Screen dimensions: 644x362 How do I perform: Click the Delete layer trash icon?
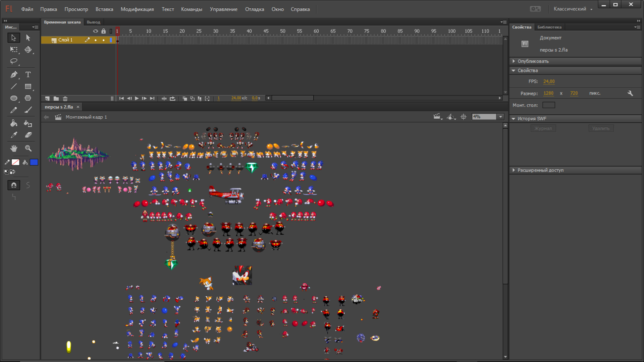pos(65,99)
